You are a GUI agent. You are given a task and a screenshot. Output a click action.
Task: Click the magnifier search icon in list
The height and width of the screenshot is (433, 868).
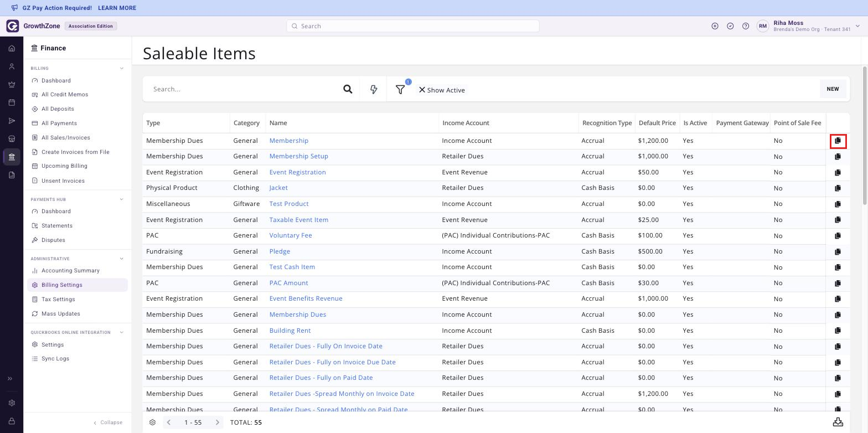tap(348, 89)
